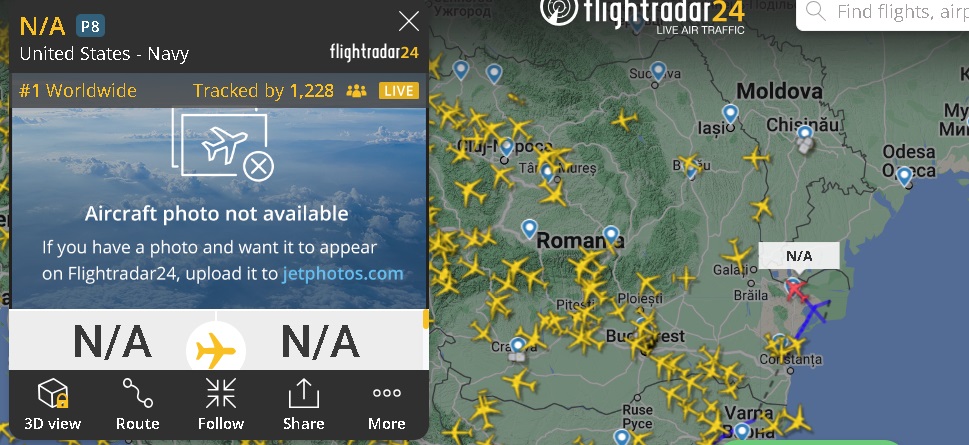Click the Suceava airport pin

(658, 72)
